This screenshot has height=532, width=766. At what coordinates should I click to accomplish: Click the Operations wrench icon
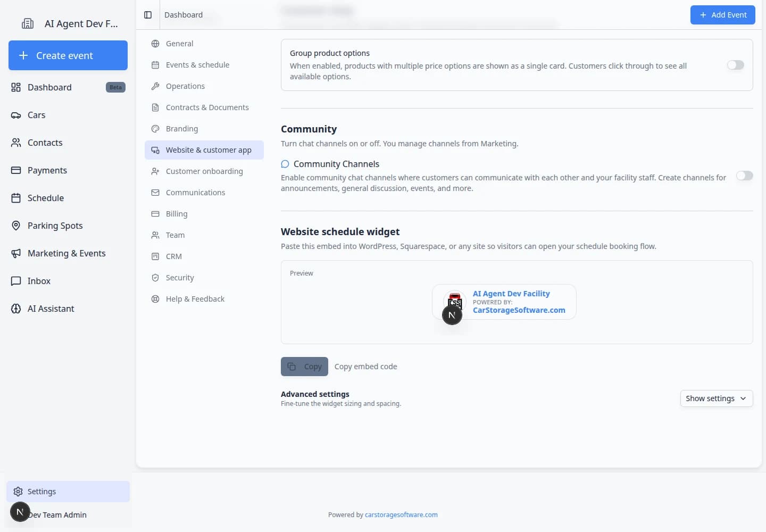click(155, 86)
